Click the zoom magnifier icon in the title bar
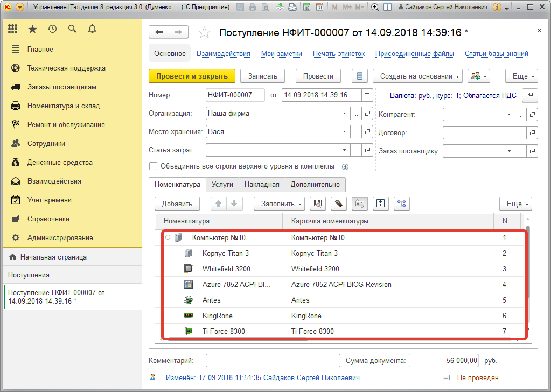The width and height of the screenshot is (551, 392). click(375, 6)
